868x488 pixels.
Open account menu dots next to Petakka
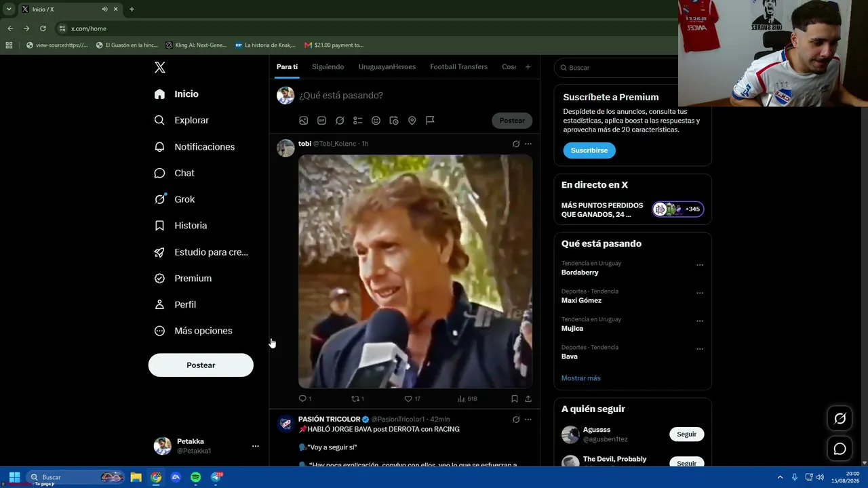tap(255, 446)
